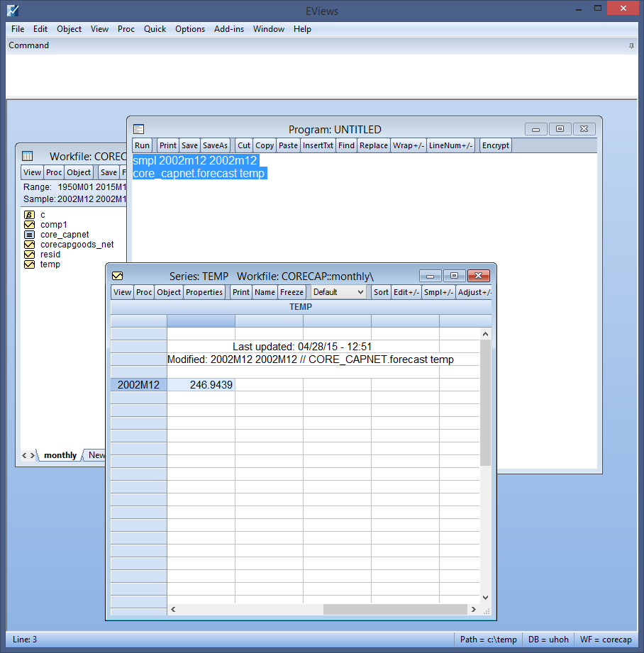This screenshot has height=653, width=644.
Task: Click Replace in the Program toolbar
Action: pos(374,145)
